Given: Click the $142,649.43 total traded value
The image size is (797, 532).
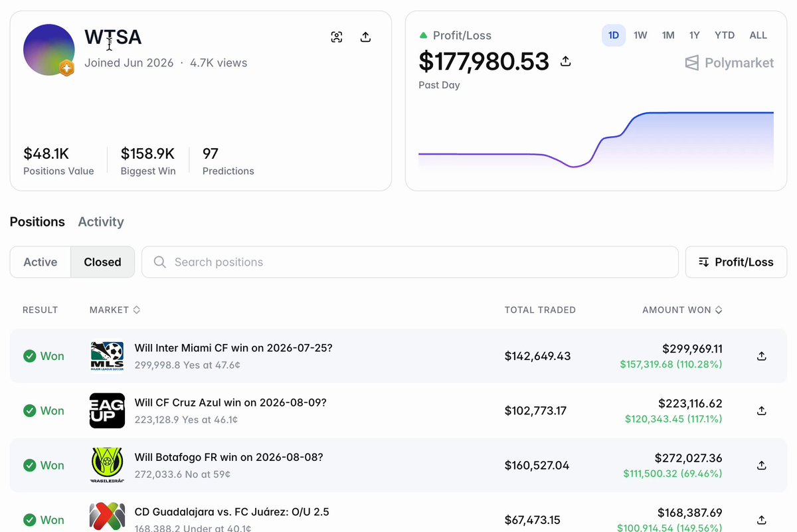Looking at the screenshot, I should pyautogui.click(x=537, y=356).
